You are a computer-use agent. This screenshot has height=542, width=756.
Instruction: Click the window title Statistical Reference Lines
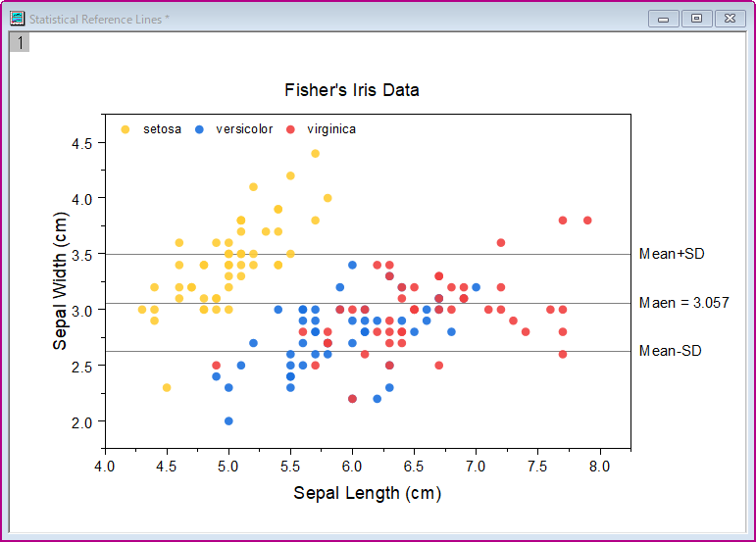(x=99, y=20)
